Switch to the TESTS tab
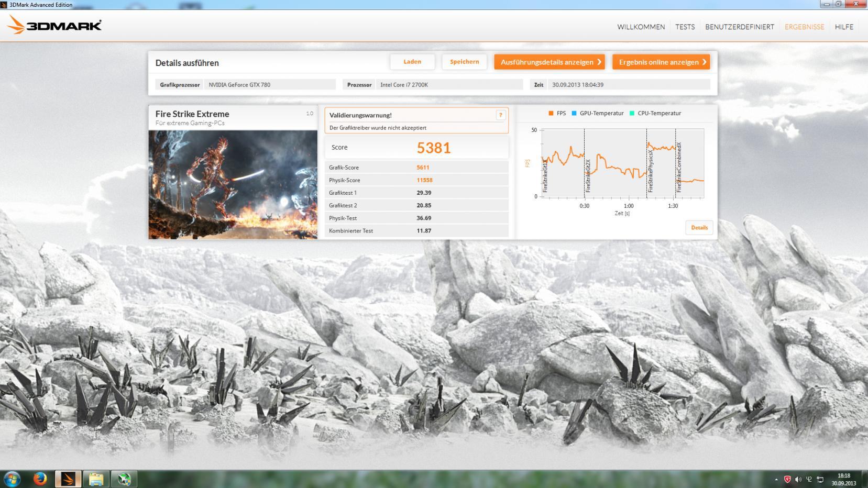Image resolution: width=868 pixels, height=488 pixels. click(685, 27)
